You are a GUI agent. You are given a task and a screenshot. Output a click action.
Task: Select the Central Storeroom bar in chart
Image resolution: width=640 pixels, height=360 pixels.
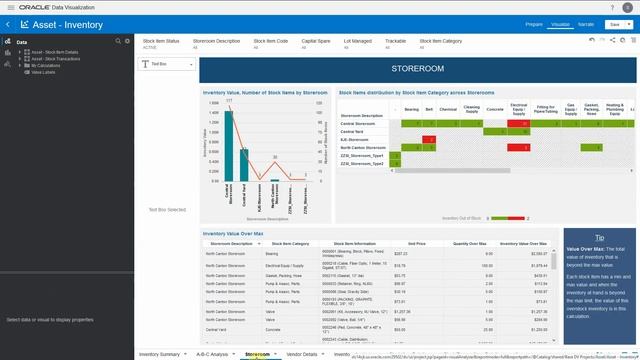coord(229,146)
